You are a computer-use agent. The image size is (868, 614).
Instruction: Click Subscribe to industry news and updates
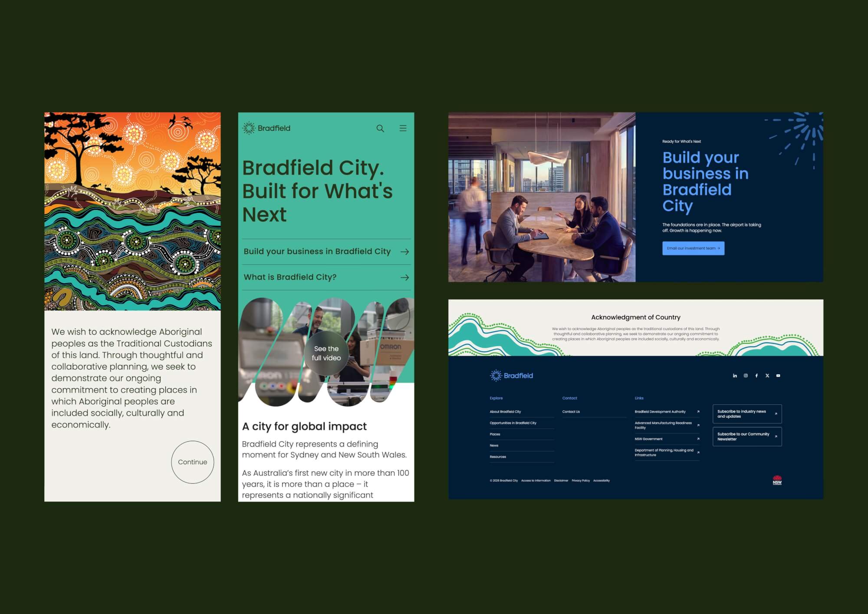coord(747,414)
